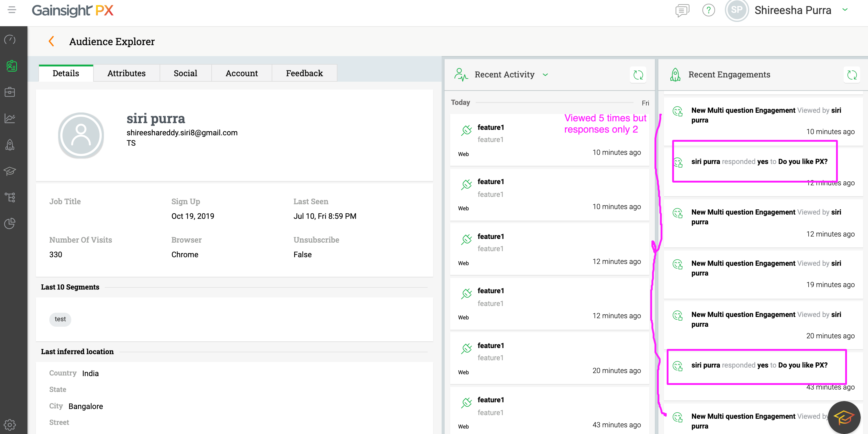
Task: Click the Browser value Chrome
Action: [185, 254]
